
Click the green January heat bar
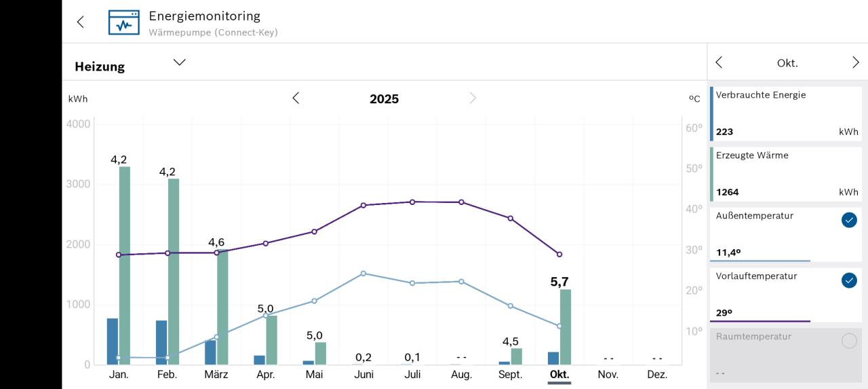[x=125, y=265]
